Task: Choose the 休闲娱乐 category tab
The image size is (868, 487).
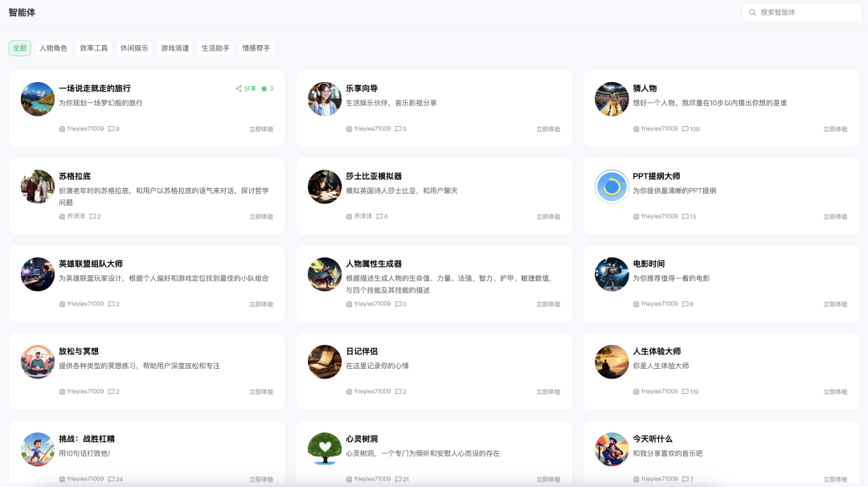Action: (x=134, y=48)
